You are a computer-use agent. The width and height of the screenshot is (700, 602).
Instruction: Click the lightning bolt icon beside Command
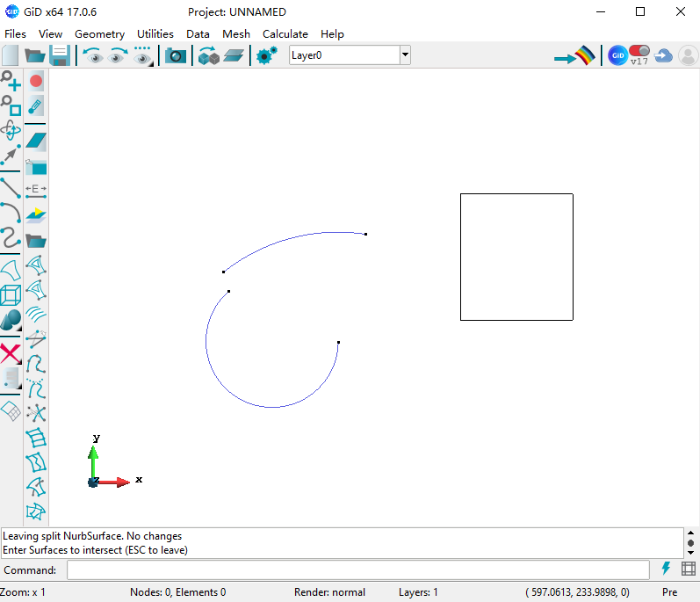tap(666, 568)
